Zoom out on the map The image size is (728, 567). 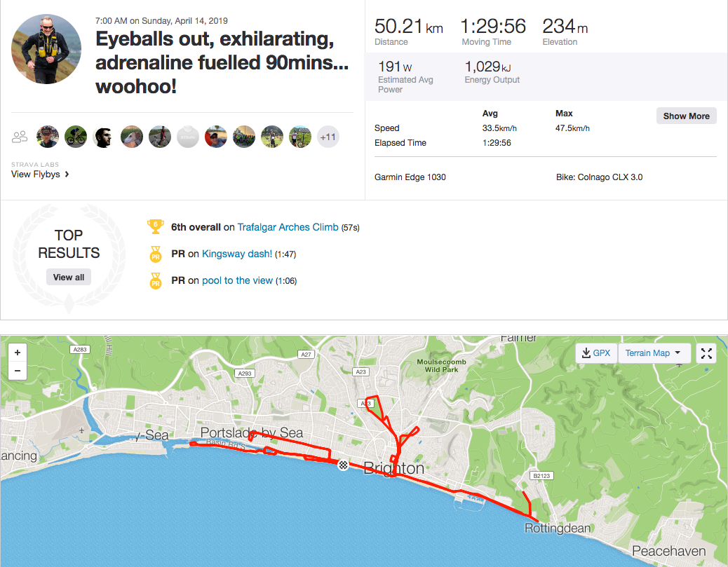click(x=18, y=371)
